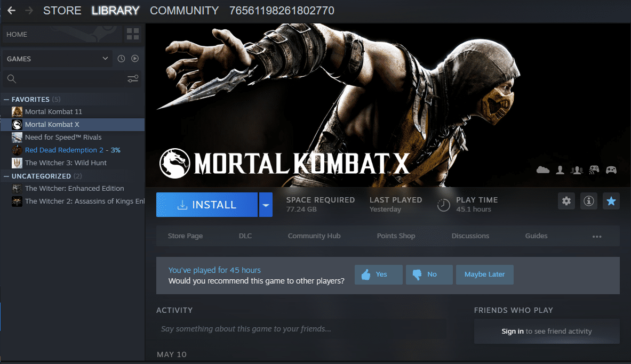This screenshot has height=364, width=631.
Task: Choose Maybe Later for the review
Action: [484, 274]
